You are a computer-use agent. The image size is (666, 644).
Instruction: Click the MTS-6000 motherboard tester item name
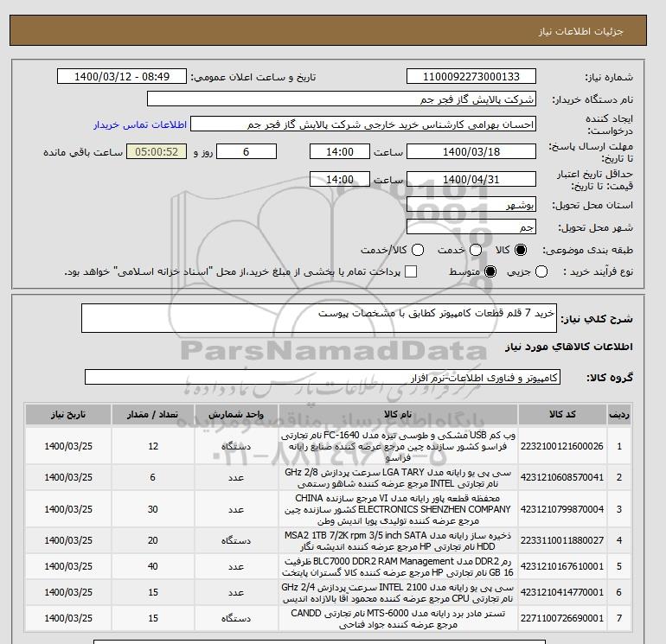398,618
